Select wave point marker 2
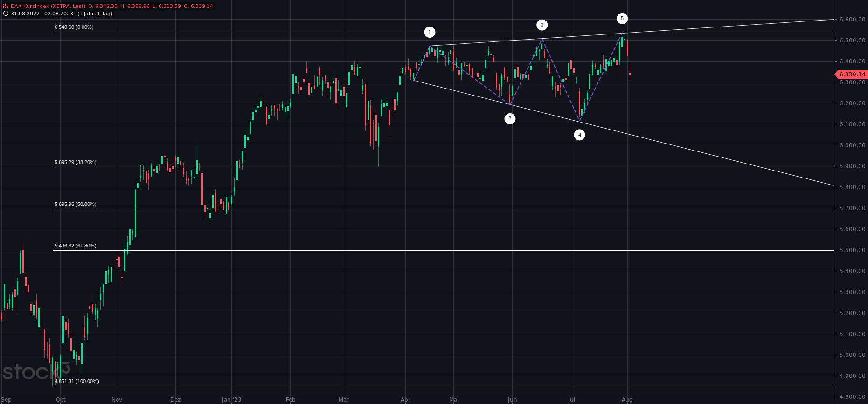This screenshot has width=868, height=404. coord(510,119)
